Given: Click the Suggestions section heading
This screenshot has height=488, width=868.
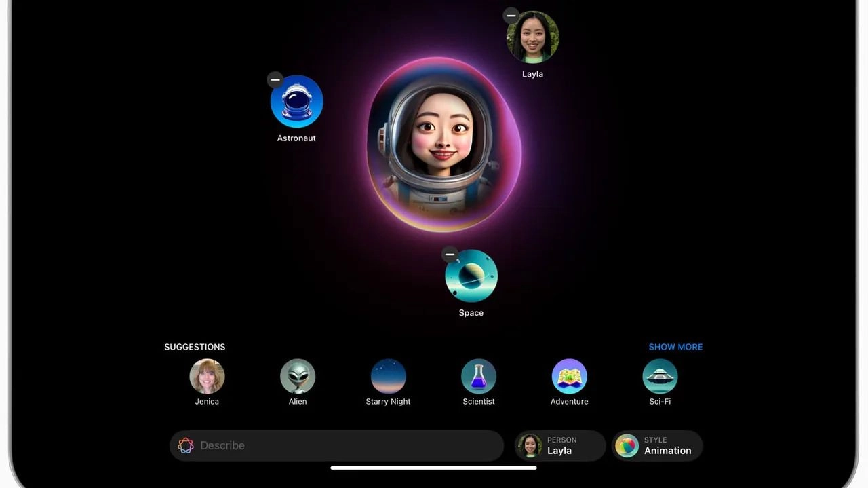Looking at the screenshot, I should tap(195, 347).
